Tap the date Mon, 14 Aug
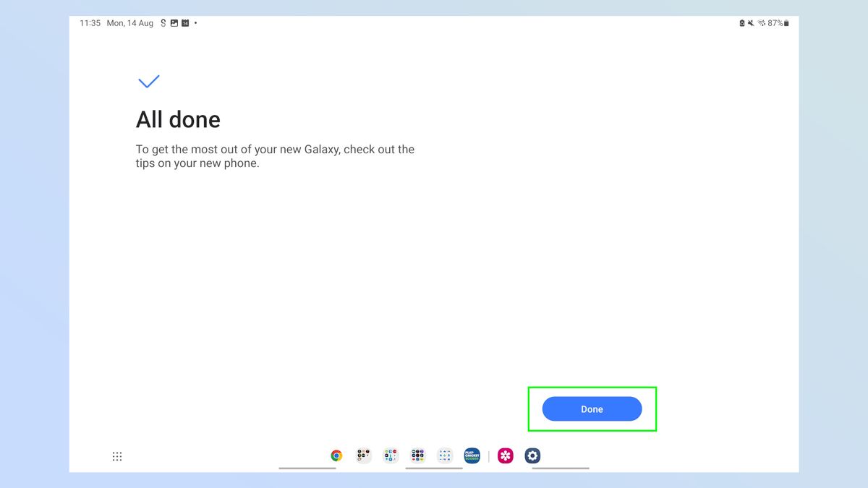The height and width of the screenshot is (488, 868). 130,22
